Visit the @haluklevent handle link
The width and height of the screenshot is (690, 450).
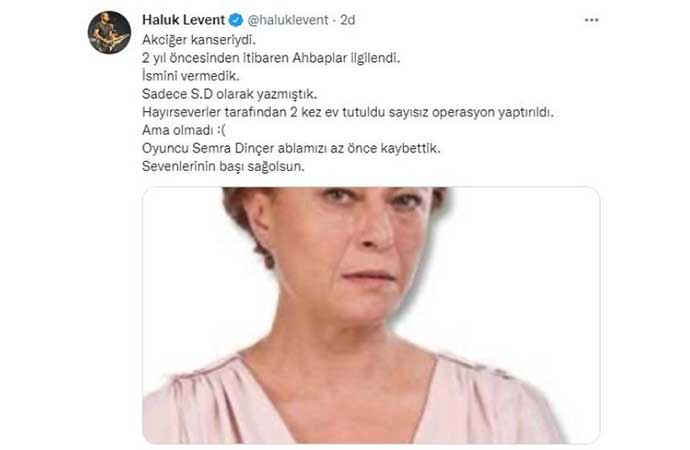tap(288, 20)
